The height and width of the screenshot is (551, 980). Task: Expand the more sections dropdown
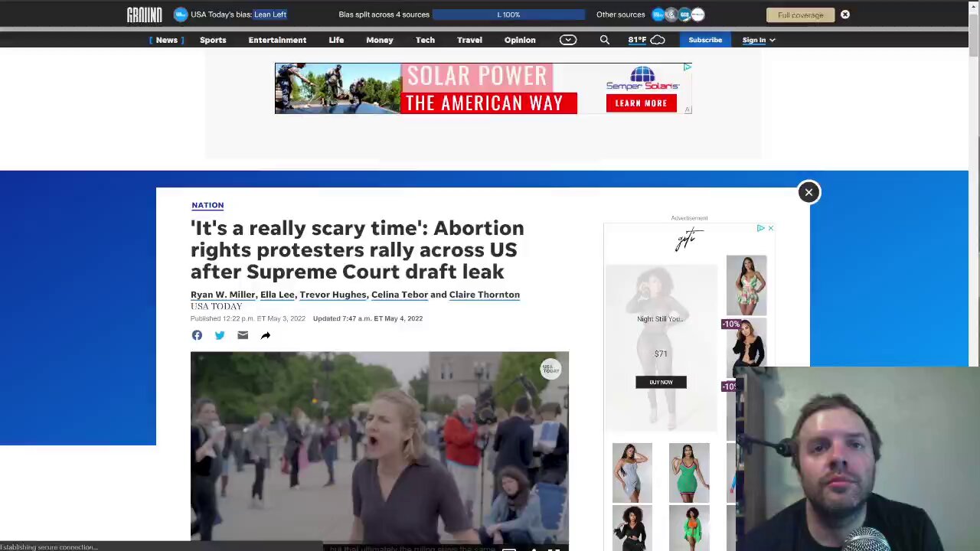[x=568, y=40]
